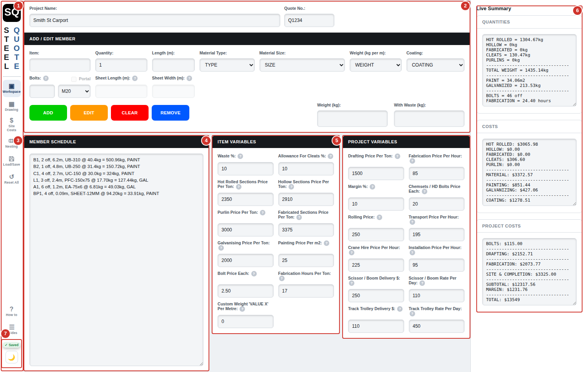The image size is (588, 372).
Task: Click the help icon beside Sheet Length (m)
Action: (135, 78)
